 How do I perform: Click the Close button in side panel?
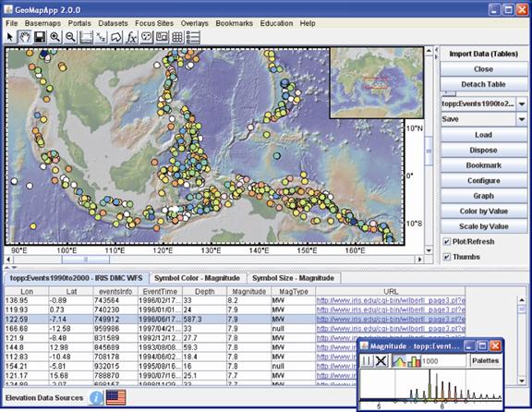(483, 69)
